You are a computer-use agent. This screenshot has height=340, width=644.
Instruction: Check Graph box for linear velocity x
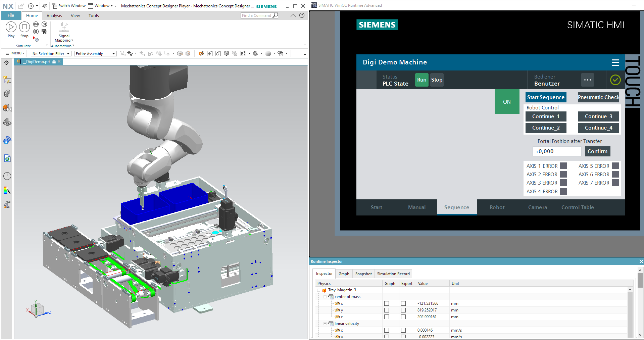coord(387,330)
